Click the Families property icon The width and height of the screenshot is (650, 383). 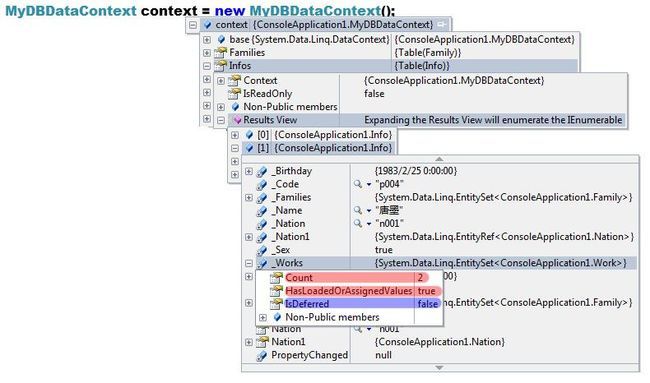tap(221, 53)
